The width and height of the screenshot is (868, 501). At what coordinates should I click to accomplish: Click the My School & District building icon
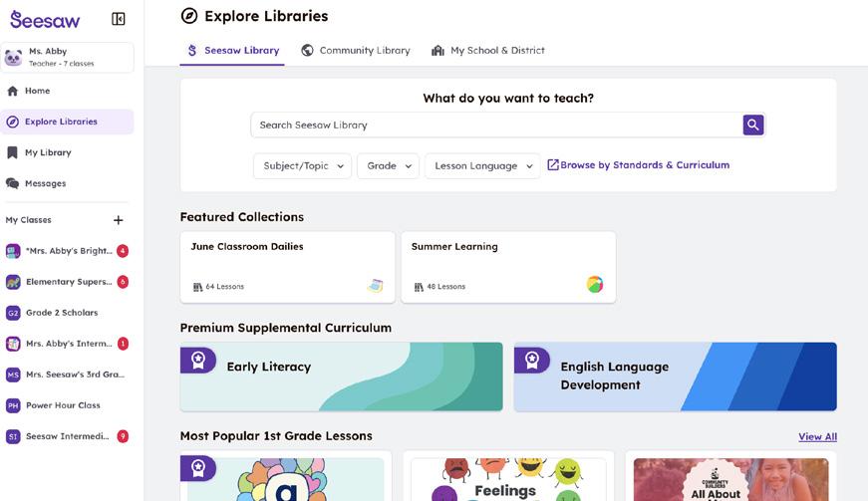click(x=437, y=51)
